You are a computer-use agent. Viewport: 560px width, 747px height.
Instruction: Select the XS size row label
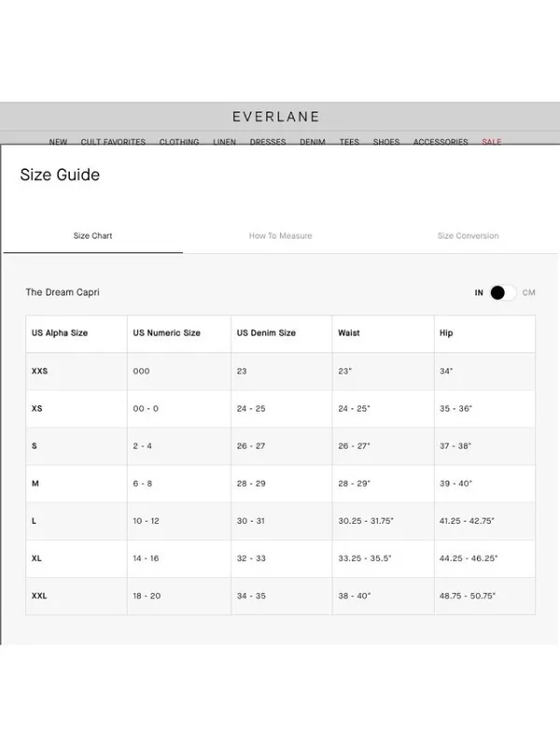point(36,409)
